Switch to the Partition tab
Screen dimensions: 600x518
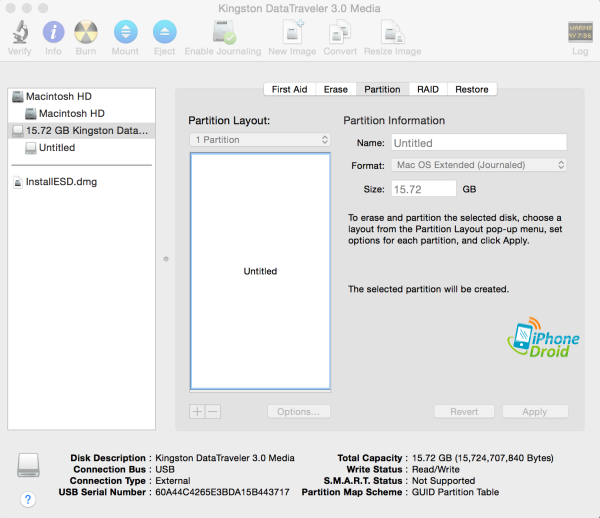pos(382,90)
